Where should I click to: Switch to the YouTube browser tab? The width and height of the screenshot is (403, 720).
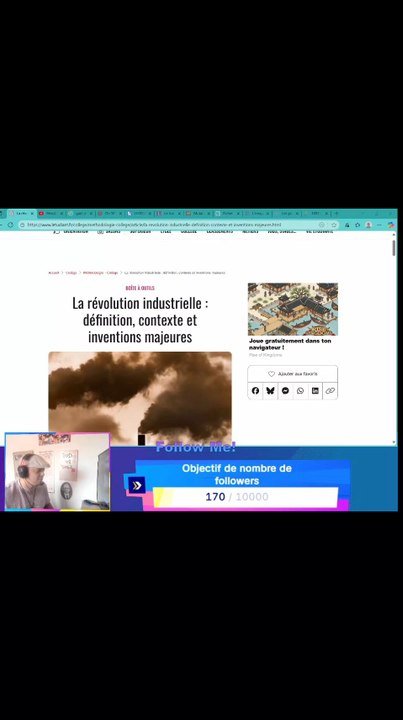[50, 214]
